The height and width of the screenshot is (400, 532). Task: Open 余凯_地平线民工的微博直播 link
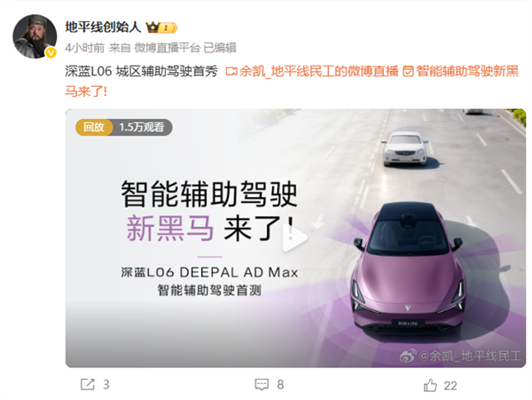pyautogui.click(x=319, y=72)
